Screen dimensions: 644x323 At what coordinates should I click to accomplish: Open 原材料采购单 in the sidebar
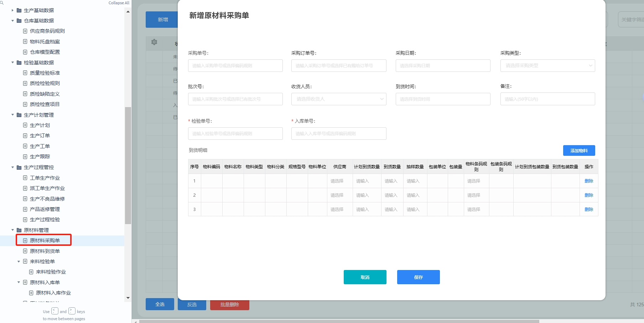pyautogui.click(x=45, y=240)
